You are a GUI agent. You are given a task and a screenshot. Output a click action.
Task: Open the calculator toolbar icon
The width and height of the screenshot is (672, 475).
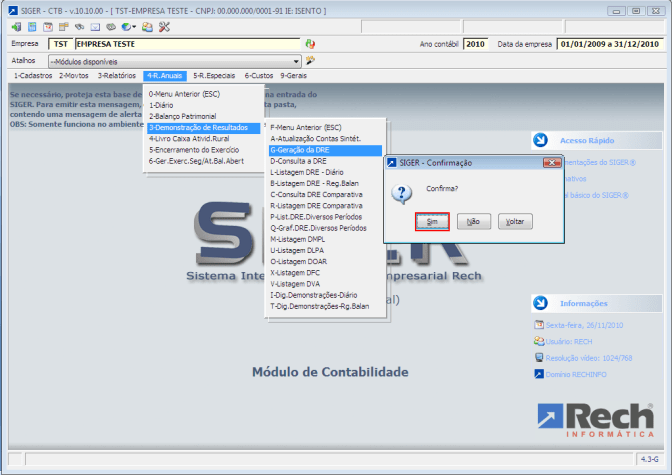click(x=32, y=27)
